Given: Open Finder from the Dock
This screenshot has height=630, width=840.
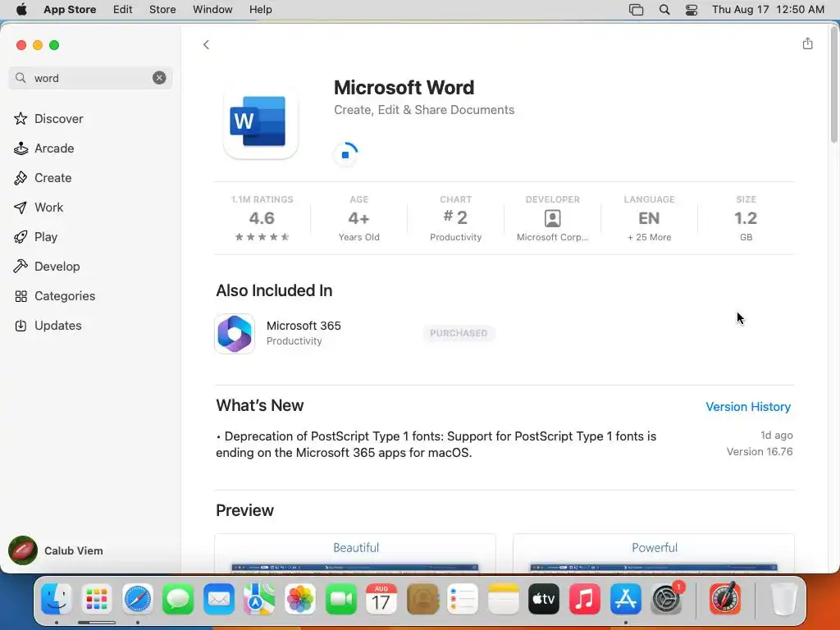Looking at the screenshot, I should pyautogui.click(x=57, y=598).
